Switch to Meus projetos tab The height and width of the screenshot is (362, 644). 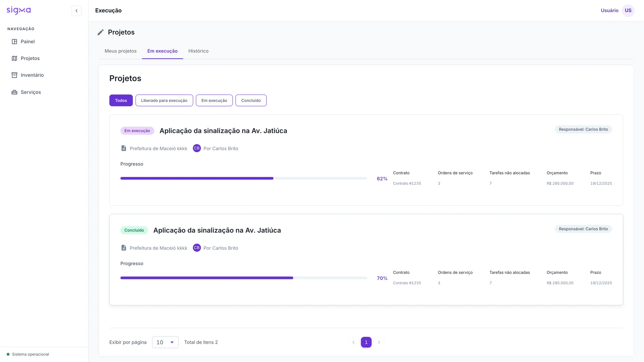(120, 51)
